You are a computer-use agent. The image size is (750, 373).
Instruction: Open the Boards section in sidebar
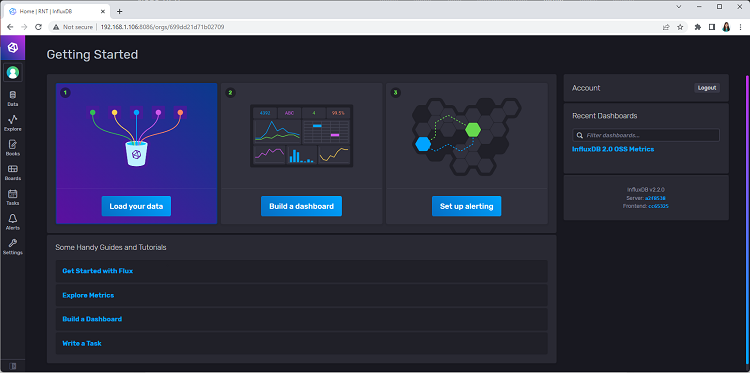pyautogui.click(x=13, y=173)
